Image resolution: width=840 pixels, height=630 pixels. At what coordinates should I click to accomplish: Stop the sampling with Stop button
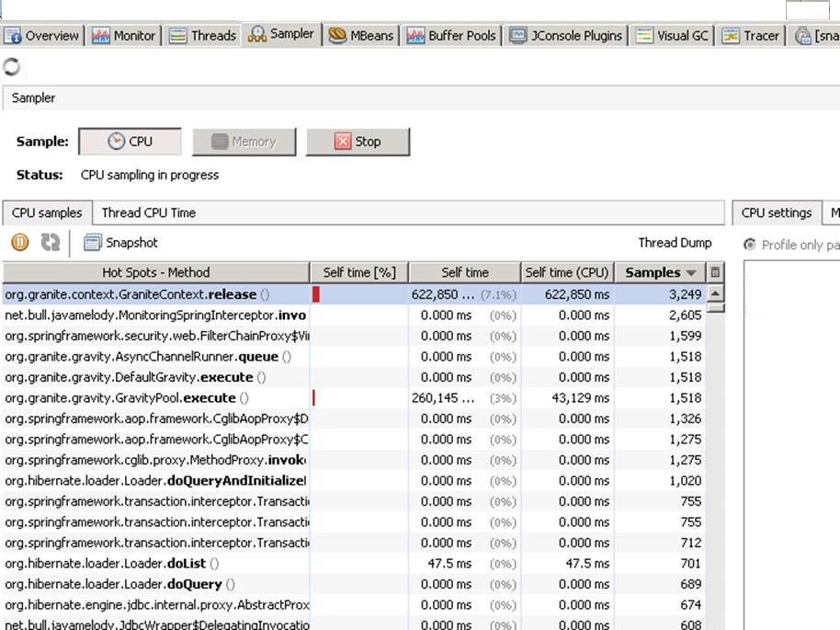point(358,142)
